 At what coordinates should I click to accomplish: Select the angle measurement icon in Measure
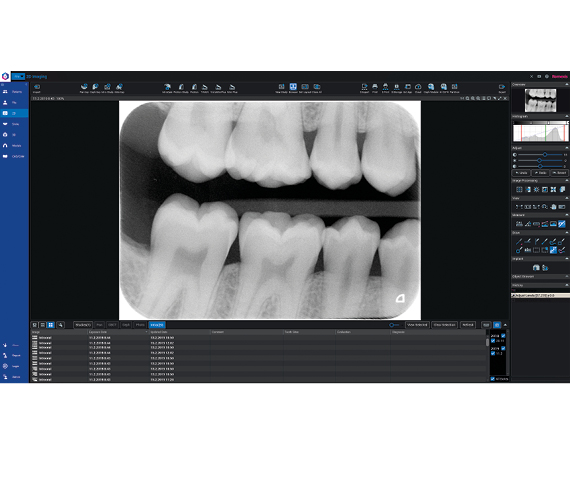click(527, 224)
